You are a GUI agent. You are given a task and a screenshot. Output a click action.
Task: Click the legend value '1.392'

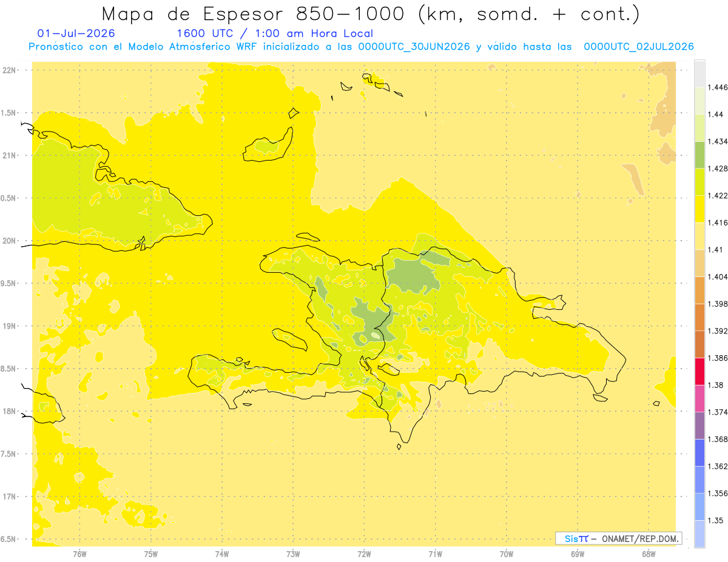[x=718, y=331]
